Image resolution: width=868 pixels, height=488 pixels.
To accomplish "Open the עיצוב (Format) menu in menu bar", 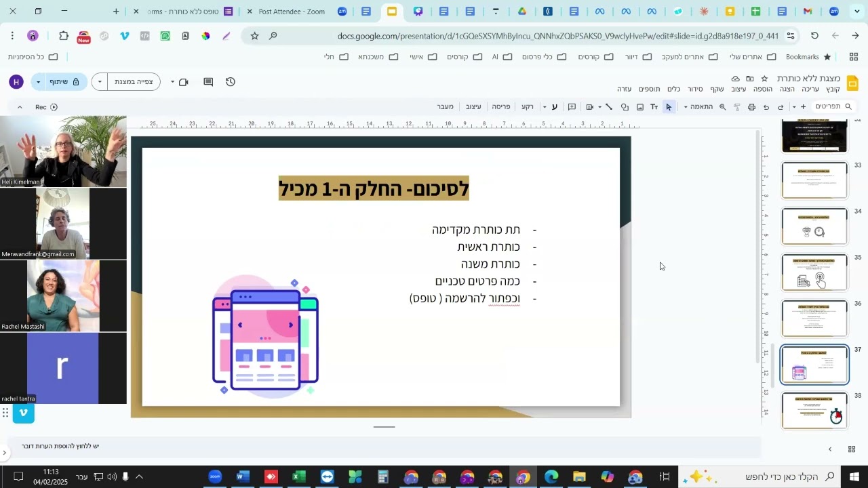I will (738, 89).
